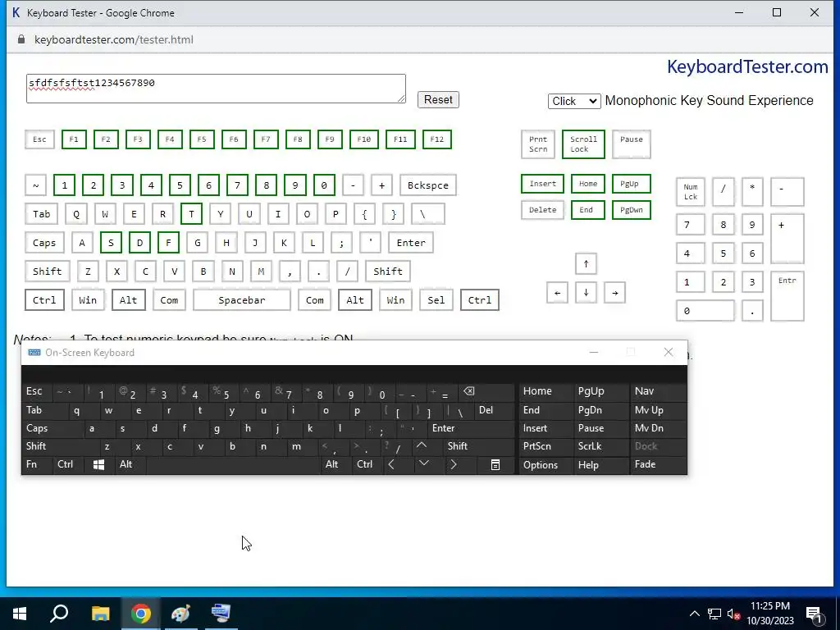
Task: Toggle ScrLk key on On-Screen Keyboard
Action: tap(601, 446)
